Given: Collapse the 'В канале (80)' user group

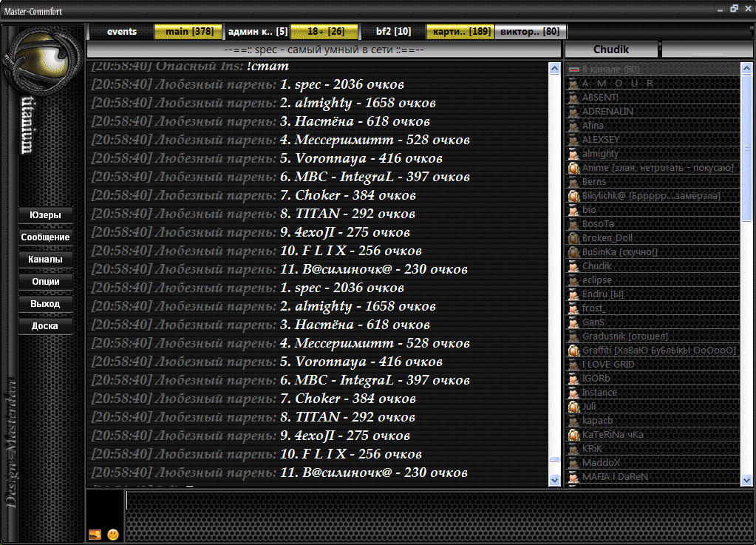Looking at the screenshot, I should click(x=573, y=70).
